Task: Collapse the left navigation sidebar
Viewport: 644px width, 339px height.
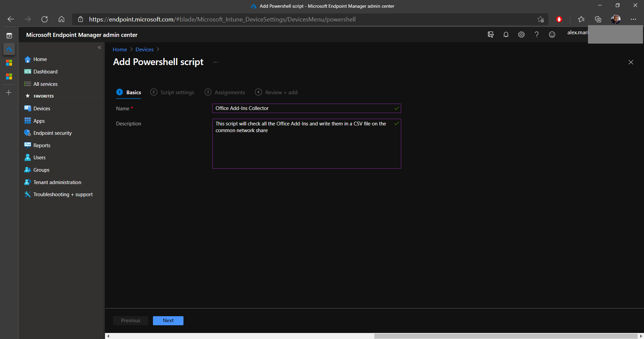Action: point(99,48)
